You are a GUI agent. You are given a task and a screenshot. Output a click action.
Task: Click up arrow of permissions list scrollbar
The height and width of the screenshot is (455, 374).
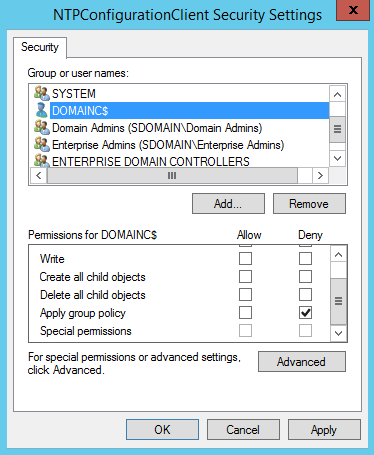338,255
